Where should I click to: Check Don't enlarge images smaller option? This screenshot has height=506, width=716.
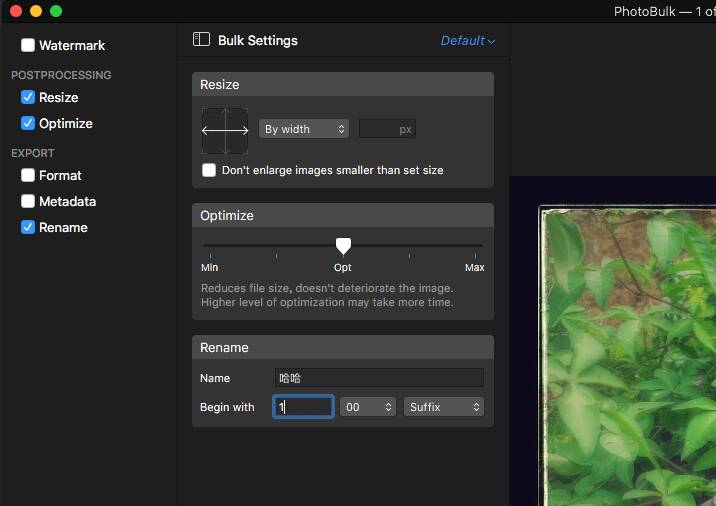coord(209,170)
